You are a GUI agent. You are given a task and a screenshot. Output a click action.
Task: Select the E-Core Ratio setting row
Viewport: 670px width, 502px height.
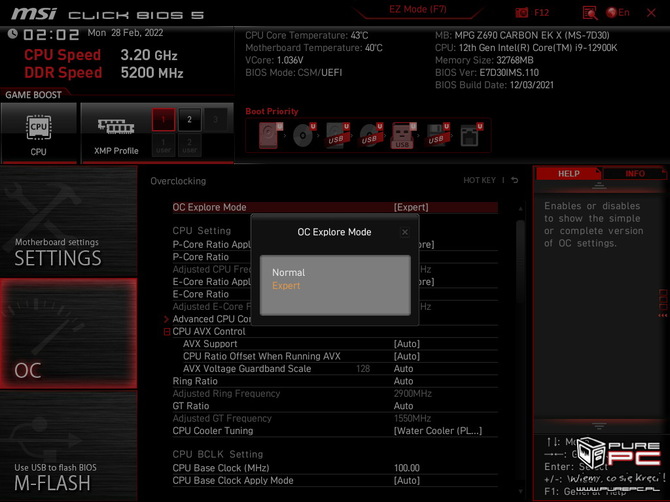[335, 294]
